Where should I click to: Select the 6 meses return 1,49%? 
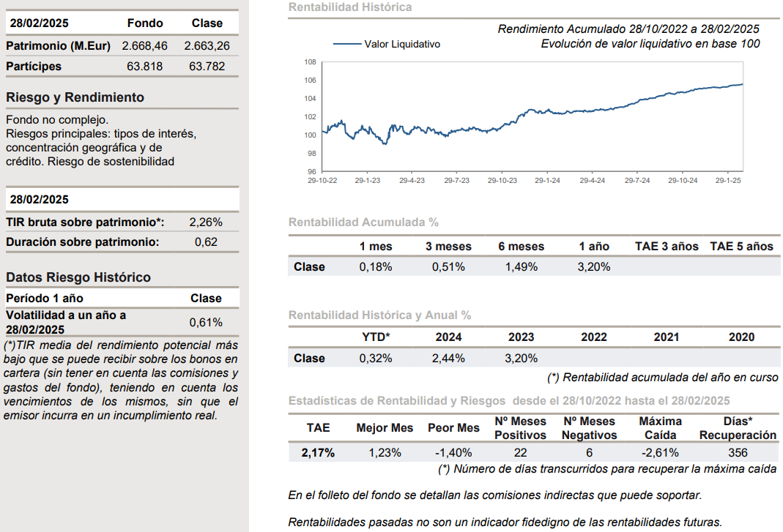click(522, 267)
